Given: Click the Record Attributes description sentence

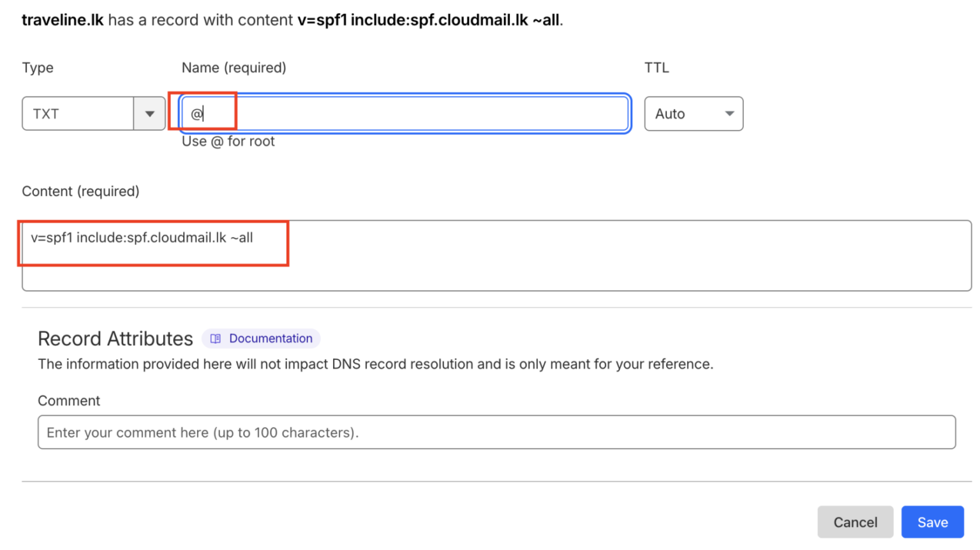Looking at the screenshot, I should (x=375, y=364).
